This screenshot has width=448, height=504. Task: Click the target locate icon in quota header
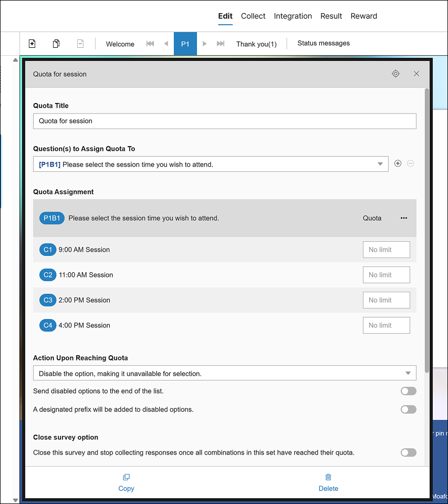coord(395,74)
